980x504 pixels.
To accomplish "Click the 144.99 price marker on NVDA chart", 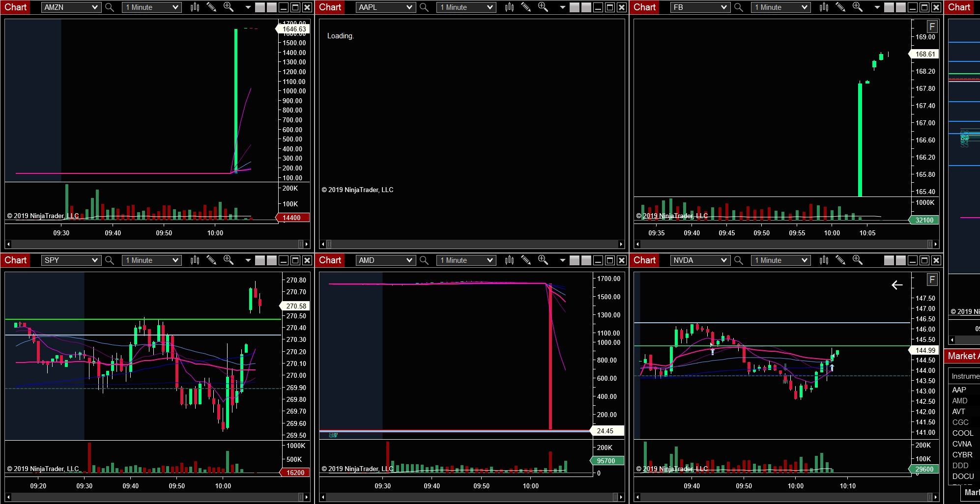I will pos(924,350).
